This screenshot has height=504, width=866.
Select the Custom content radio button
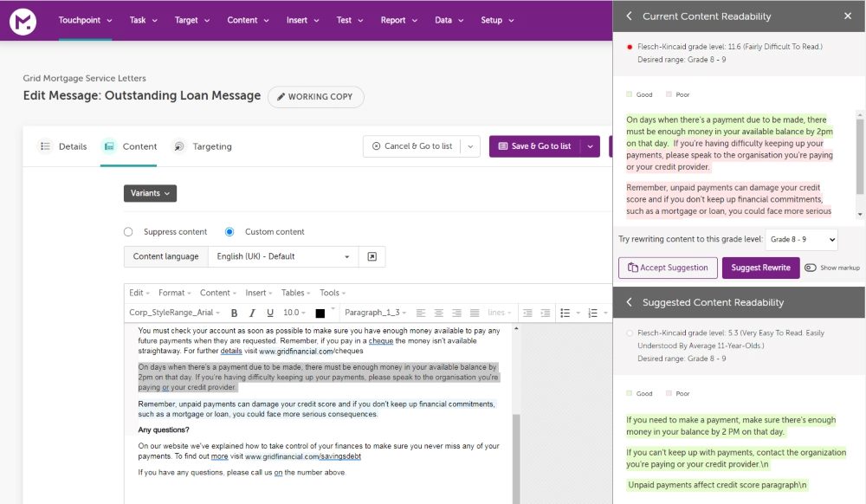pos(229,232)
